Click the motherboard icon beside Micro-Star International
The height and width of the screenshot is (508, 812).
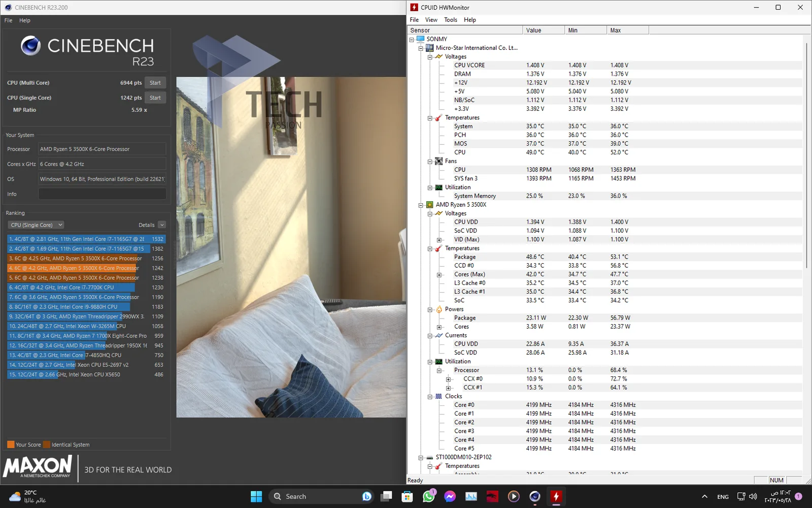pos(429,48)
